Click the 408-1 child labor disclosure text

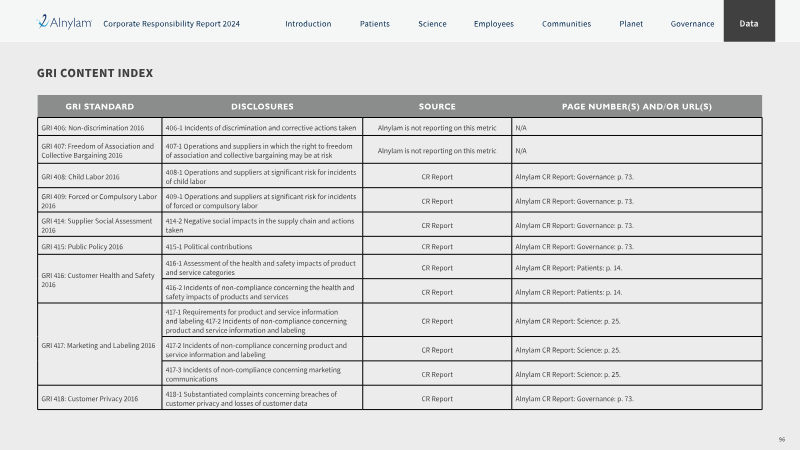coord(261,177)
